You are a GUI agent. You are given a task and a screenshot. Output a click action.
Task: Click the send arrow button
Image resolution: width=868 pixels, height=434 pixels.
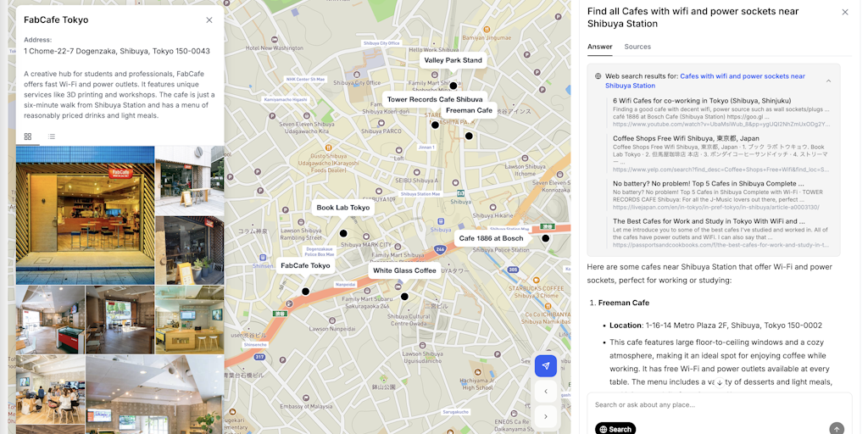coord(837,428)
